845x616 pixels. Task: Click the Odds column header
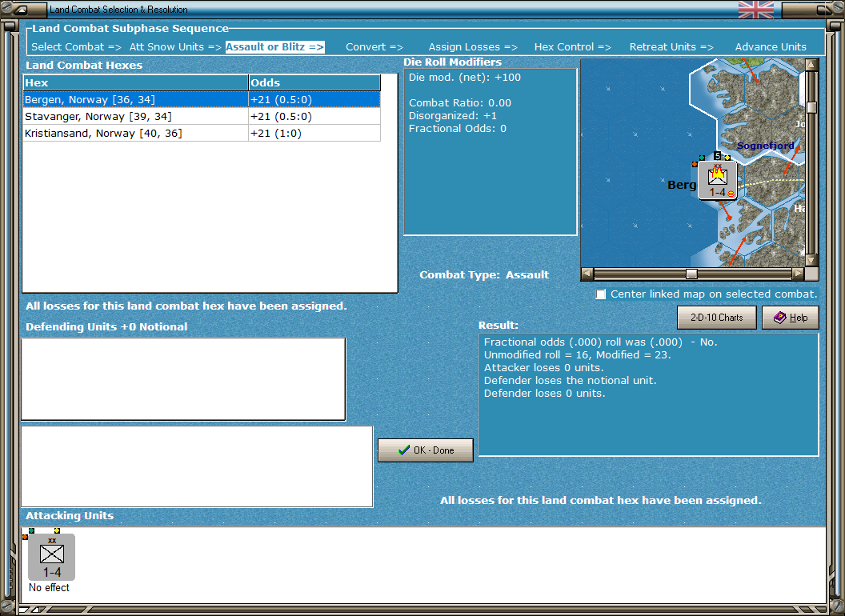click(x=314, y=82)
